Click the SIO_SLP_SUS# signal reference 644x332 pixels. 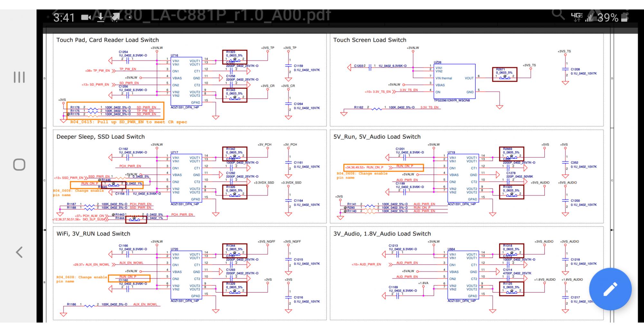(94, 219)
